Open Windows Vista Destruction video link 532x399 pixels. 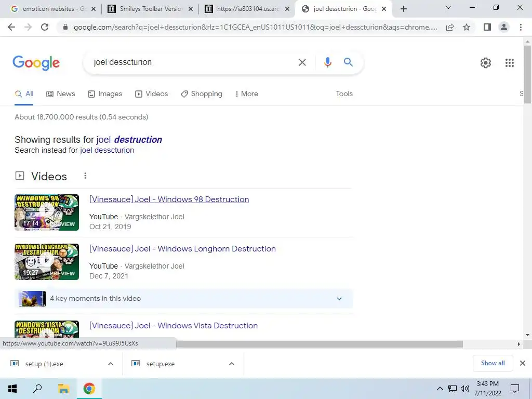click(x=174, y=326)
